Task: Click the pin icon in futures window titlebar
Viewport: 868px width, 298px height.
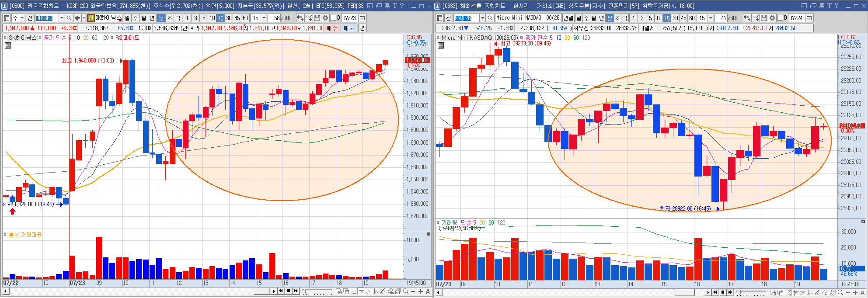Action: coord(821,6)
